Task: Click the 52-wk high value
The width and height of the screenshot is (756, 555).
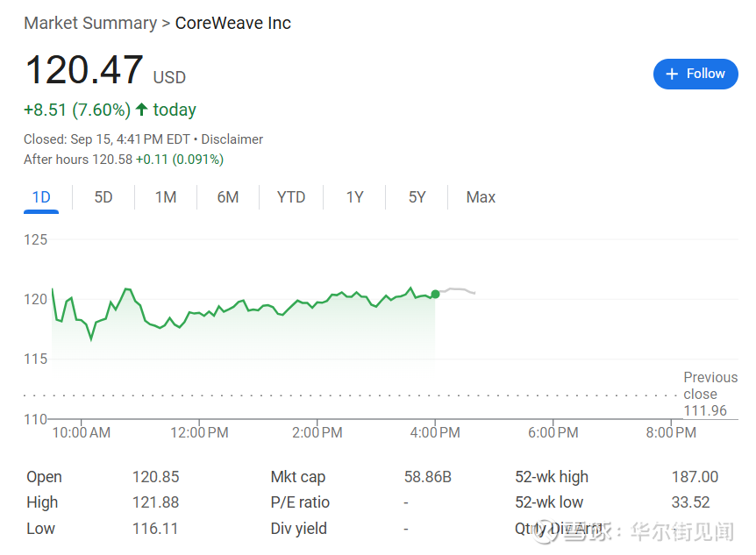Action: (x=695, y=477)
